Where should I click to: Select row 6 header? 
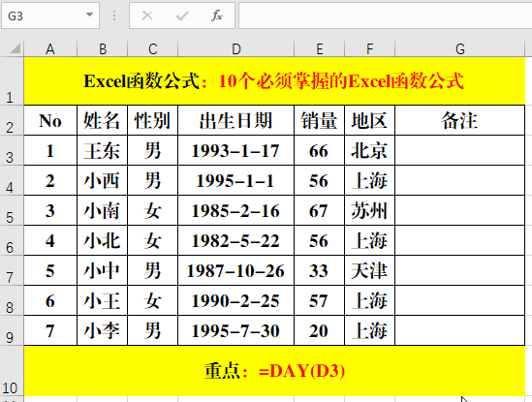click(12, 240)
